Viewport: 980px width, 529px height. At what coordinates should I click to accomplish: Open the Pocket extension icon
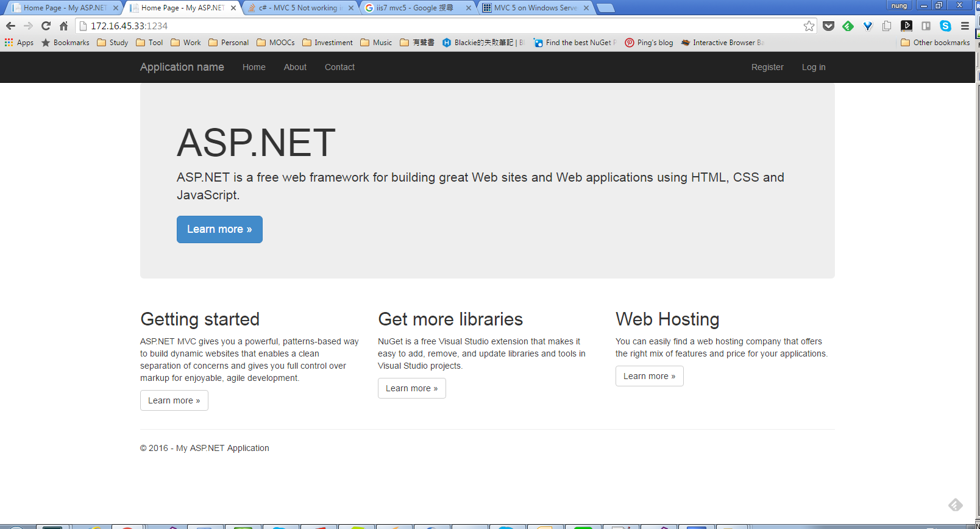pos(828,26)
